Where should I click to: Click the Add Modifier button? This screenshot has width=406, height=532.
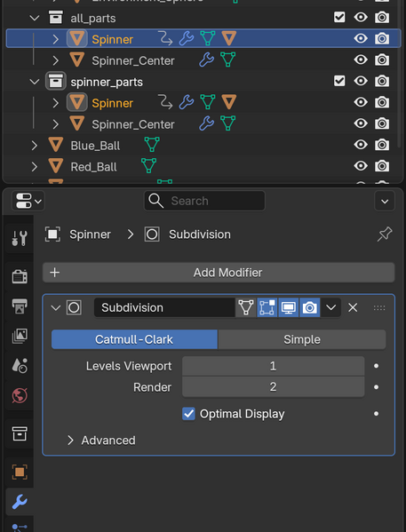click(x=219, y=273)
